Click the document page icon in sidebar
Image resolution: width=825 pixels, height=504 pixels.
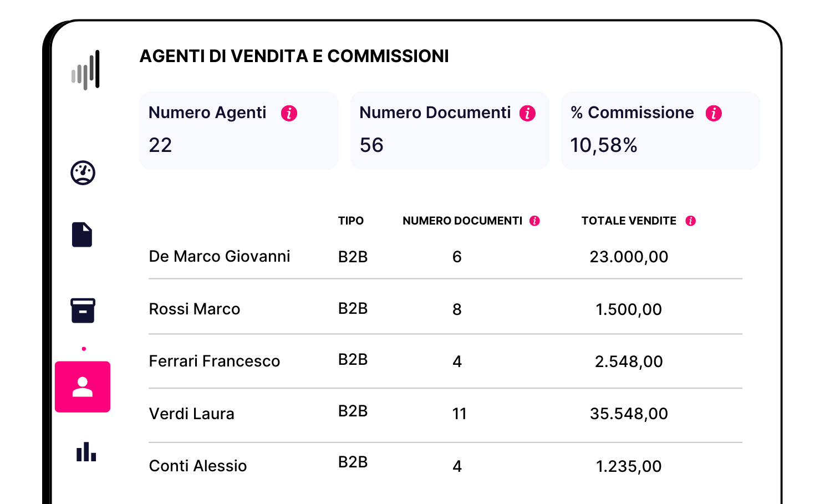click(x=82, y=235)
